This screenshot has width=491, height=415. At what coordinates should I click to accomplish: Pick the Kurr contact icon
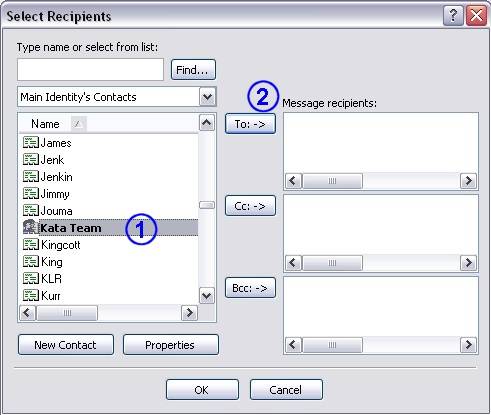tap(31, 296)
